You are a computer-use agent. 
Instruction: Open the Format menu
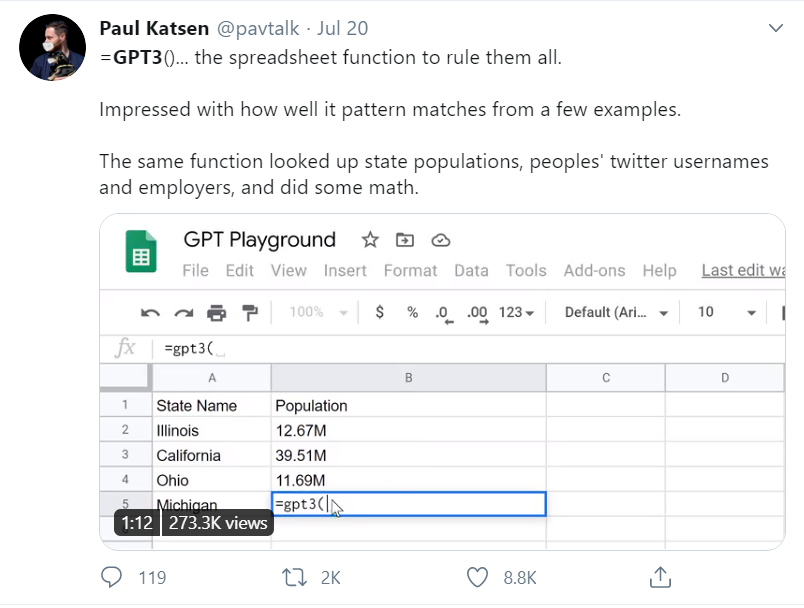click(x=410, y=270)
